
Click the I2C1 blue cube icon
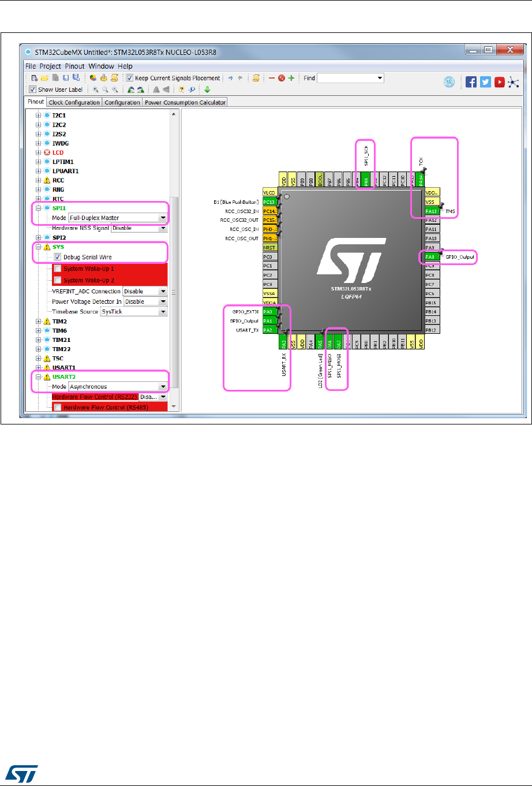point(47,116)
